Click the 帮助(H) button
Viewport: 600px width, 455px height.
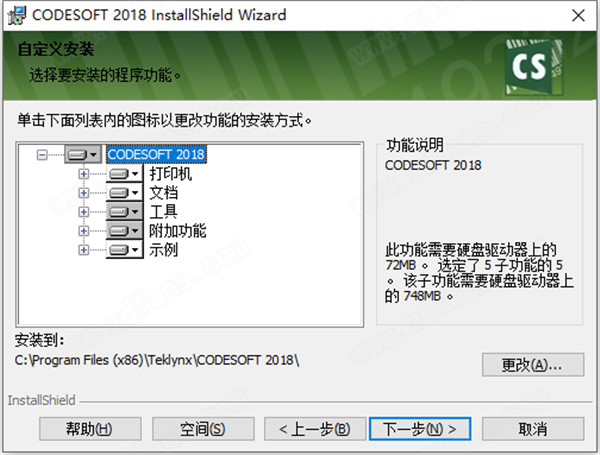[x=90, y=429]
